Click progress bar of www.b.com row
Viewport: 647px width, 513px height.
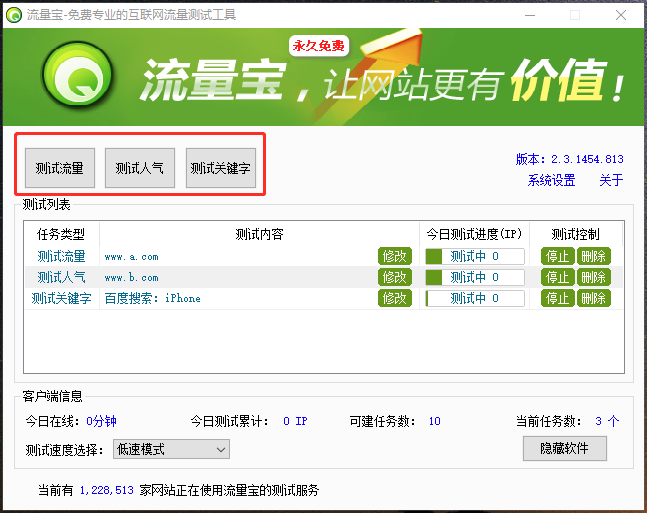coord(475,277)
